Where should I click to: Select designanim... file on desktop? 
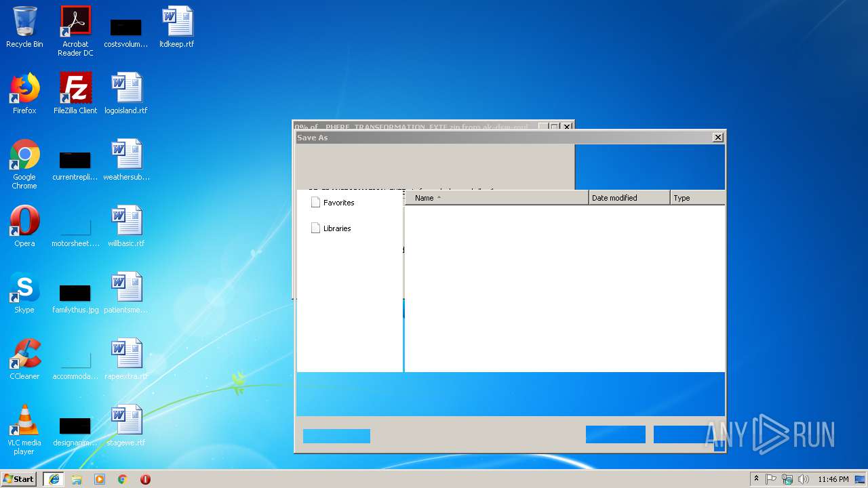coord(75,432)
